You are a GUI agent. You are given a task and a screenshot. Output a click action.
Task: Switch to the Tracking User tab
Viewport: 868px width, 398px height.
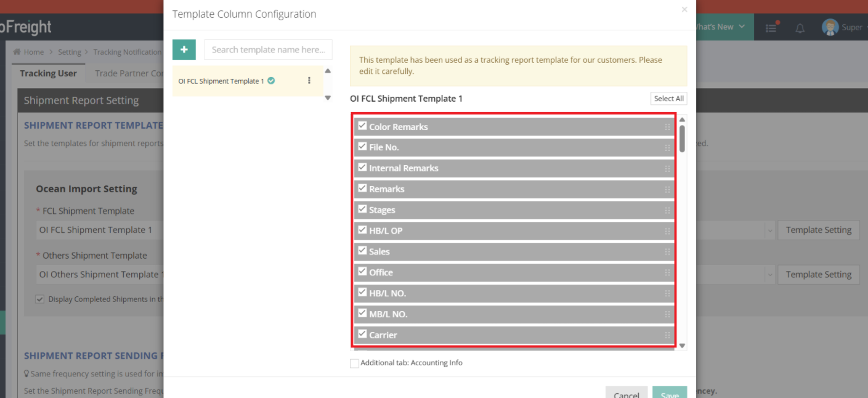coord(48,73)
